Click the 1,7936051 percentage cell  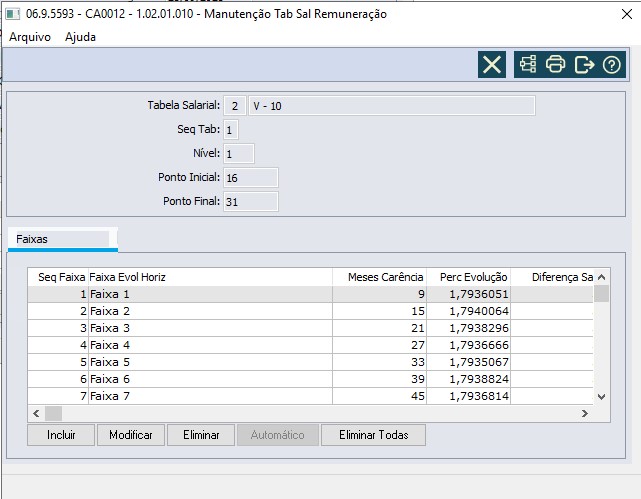pos(468,294)
